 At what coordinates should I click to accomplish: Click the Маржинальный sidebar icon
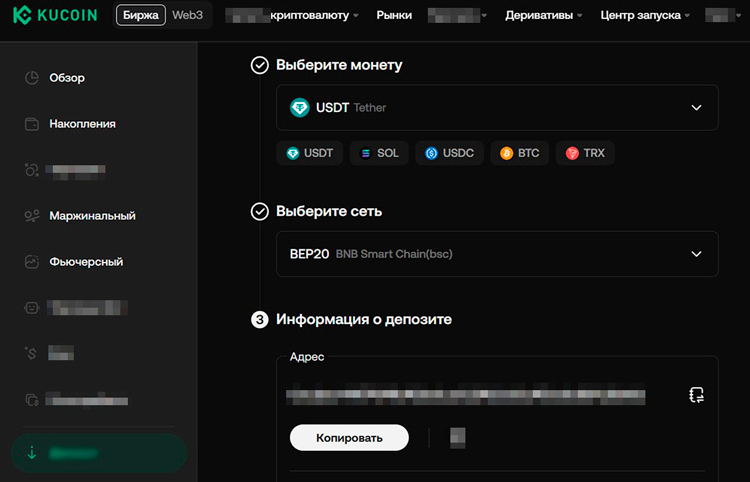(x=32, y=216)
